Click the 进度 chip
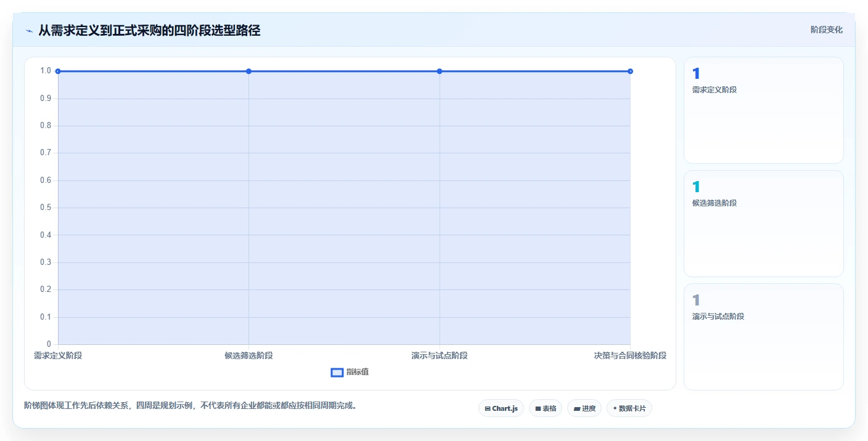Image resolution: width=868 pixels, height=441 pixels. click(584, 408)
